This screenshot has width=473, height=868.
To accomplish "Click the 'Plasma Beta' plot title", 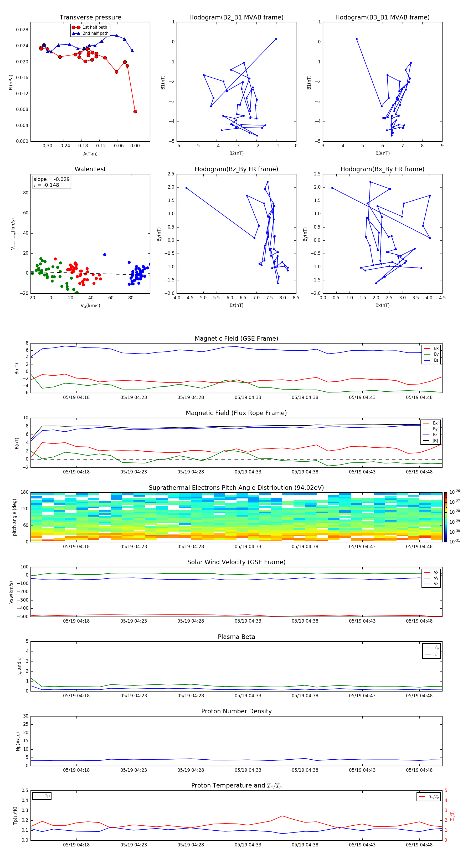I will [x=236, y=637].
